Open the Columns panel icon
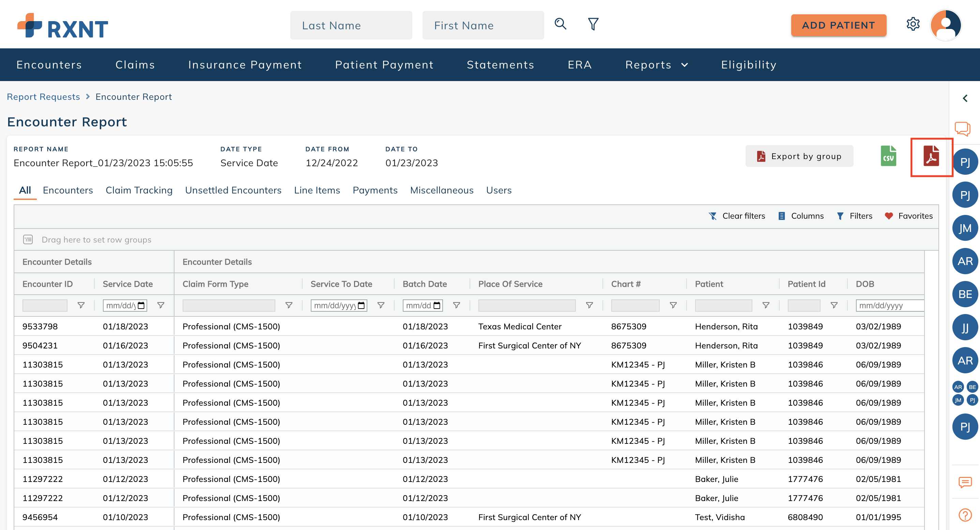The image size is (980, 530). point(782,216)
